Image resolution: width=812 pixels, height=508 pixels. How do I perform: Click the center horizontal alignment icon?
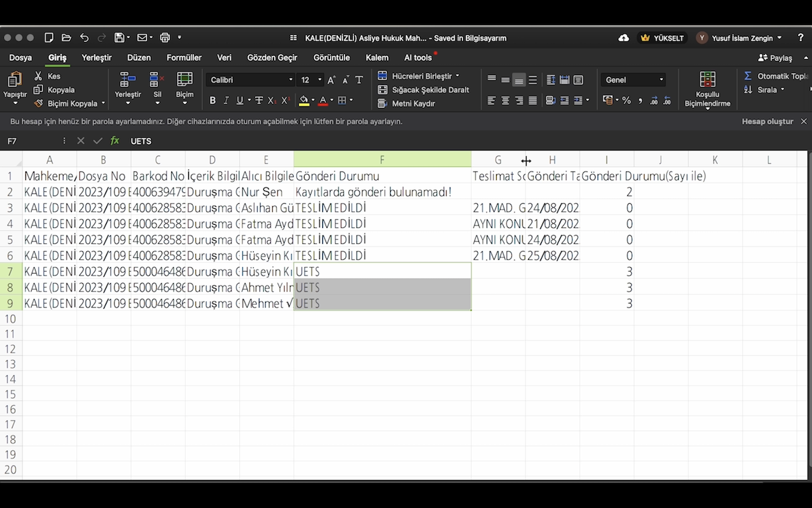coord(506,100)
